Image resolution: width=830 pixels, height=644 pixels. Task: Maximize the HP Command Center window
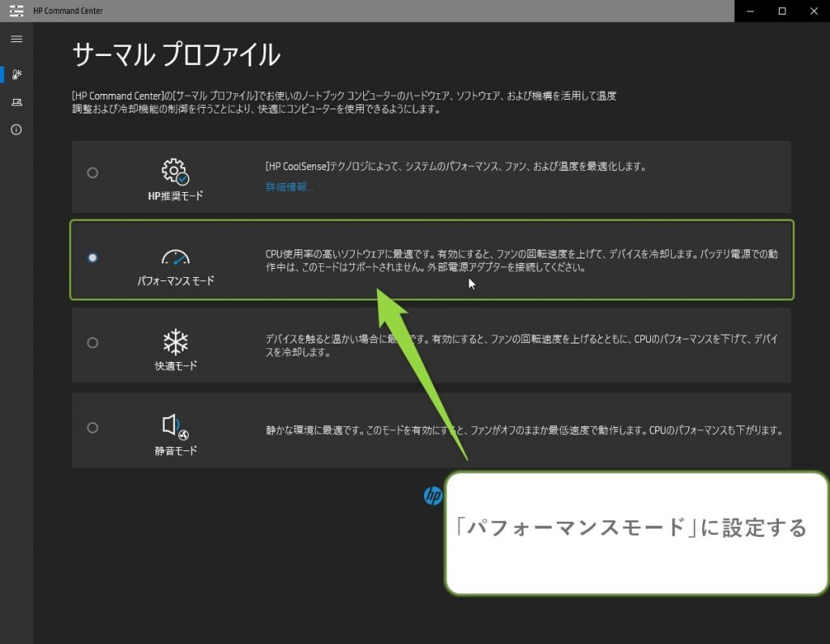click(x=782, y=11)
